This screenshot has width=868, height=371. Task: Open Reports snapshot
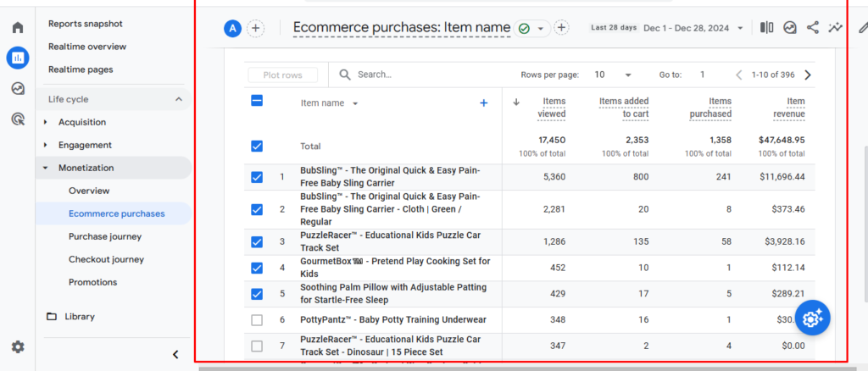pyautogui.click(x=86, y=24)
